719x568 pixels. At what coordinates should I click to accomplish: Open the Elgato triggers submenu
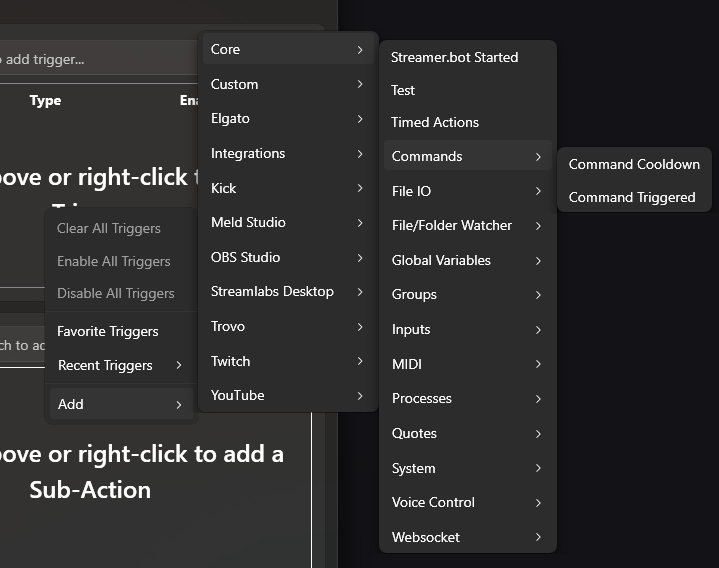287,118
